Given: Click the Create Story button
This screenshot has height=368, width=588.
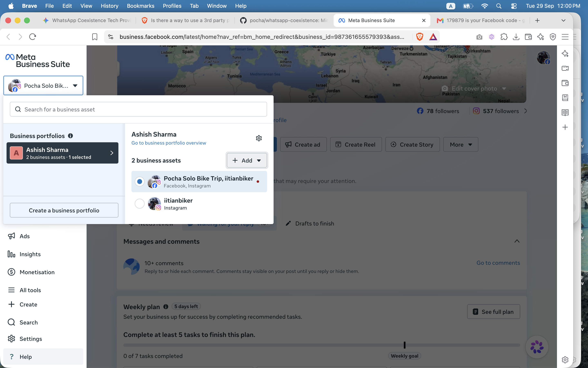Looking at the screenshot, I should pyautogui.click(x=412, y=145).
